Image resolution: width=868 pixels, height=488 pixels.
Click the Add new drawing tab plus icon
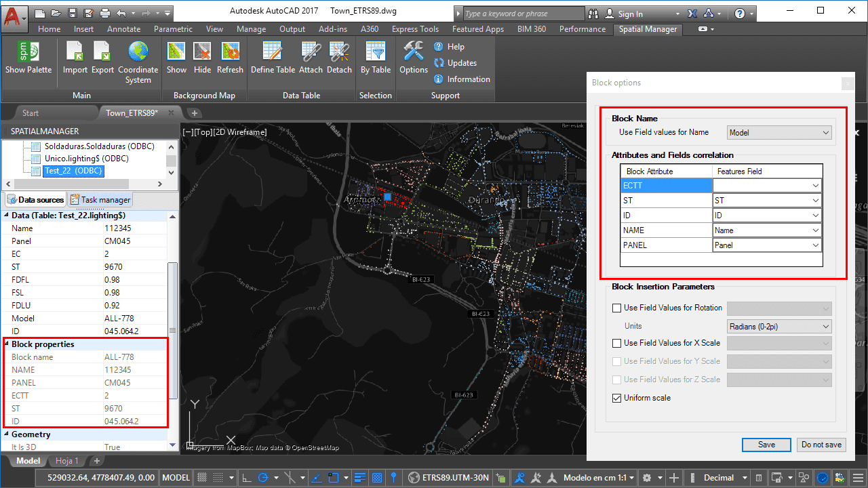[194, 113]
